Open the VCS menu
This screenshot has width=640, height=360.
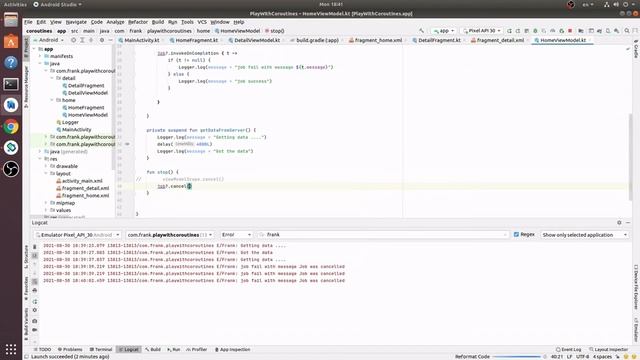pos(202,22)
